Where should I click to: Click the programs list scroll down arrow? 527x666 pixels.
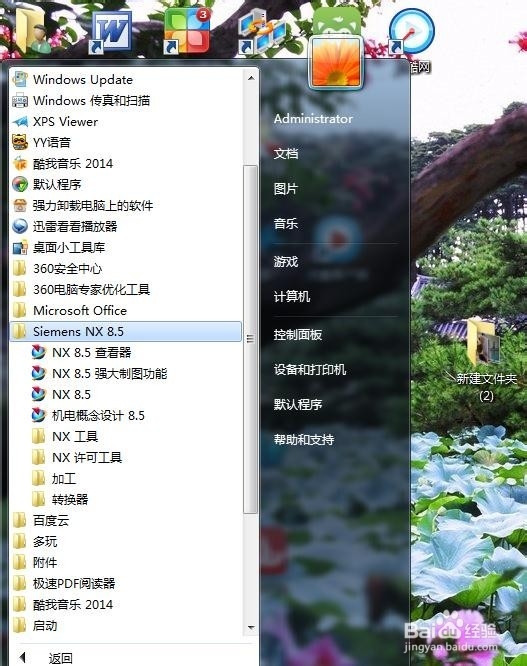click(x=251, y=628)
